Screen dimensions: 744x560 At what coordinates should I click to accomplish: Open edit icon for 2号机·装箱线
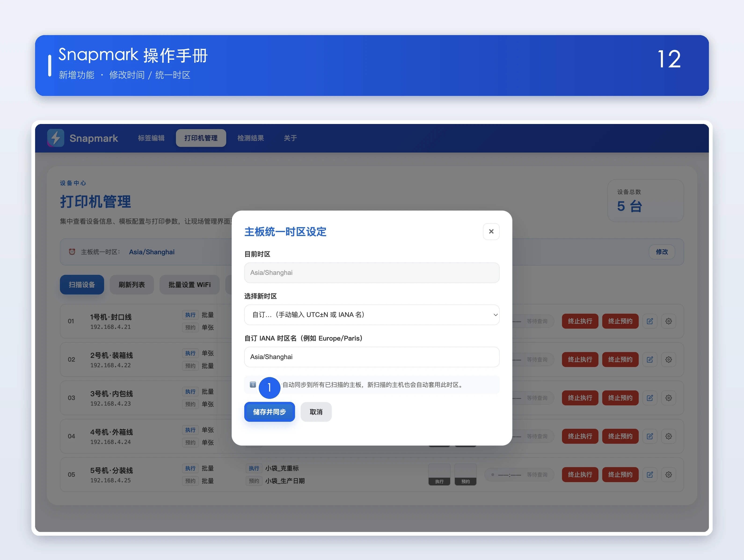click(x=650, y=360)
